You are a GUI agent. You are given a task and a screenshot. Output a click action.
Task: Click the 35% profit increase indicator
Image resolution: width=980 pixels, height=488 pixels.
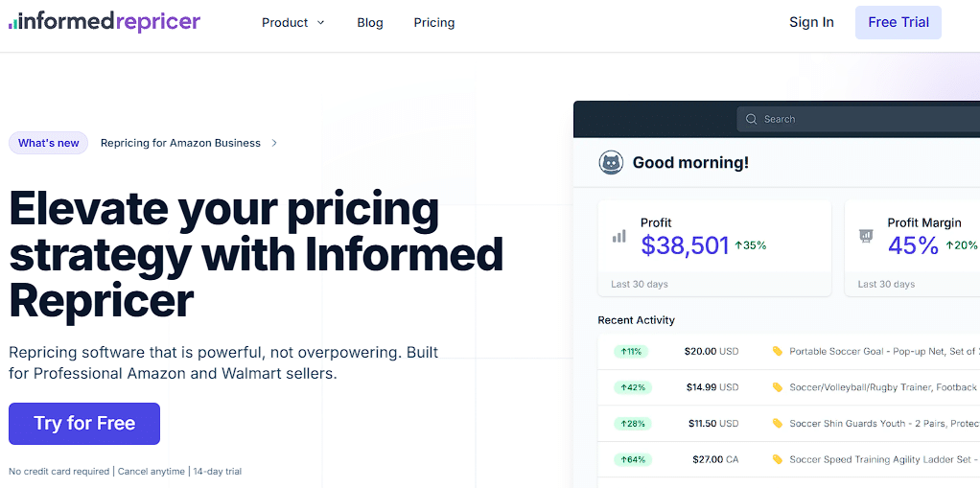[x=751, y=245]
